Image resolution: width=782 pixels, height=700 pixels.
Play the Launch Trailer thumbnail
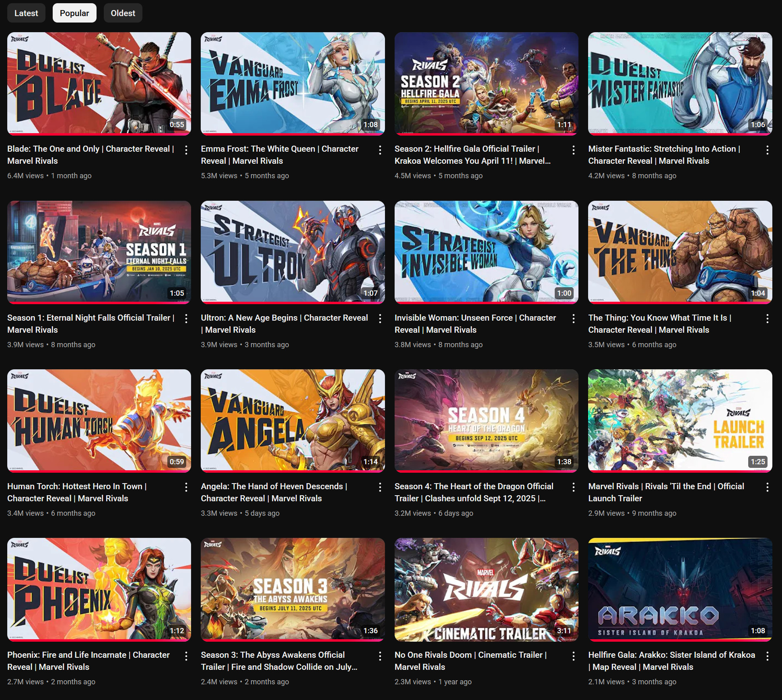click(680, 420)
